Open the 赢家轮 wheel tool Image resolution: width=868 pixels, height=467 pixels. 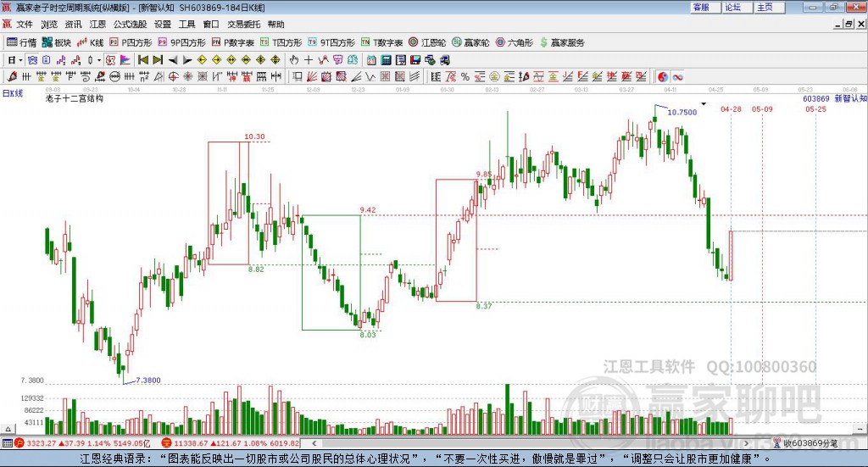(470, 42)
